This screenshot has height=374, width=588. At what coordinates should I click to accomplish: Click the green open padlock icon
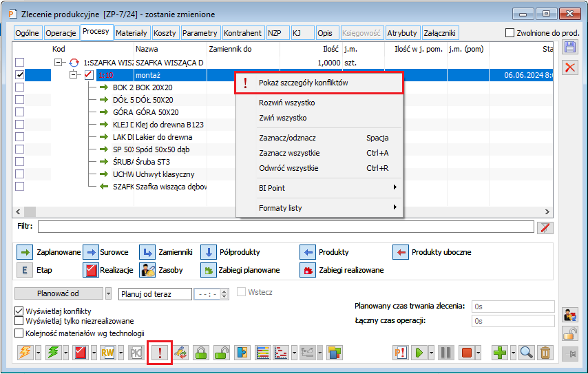(x=222, y=353)
